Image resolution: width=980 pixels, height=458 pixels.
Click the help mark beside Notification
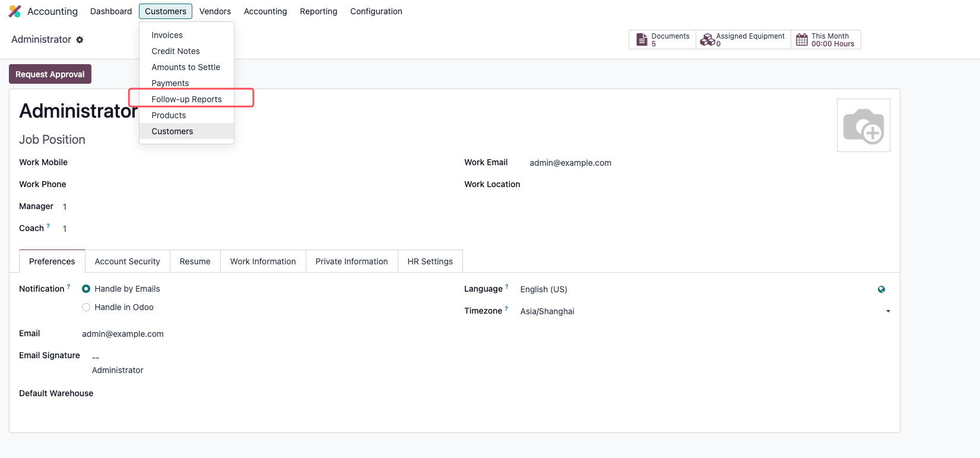[68, 286]
